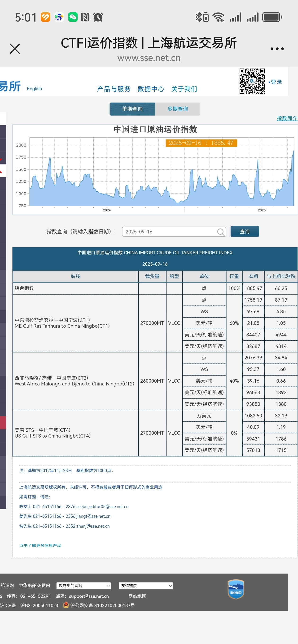Open the 沪ICP备 license link
The height and width of the screenshot is (644, 298).
[29, 605]
